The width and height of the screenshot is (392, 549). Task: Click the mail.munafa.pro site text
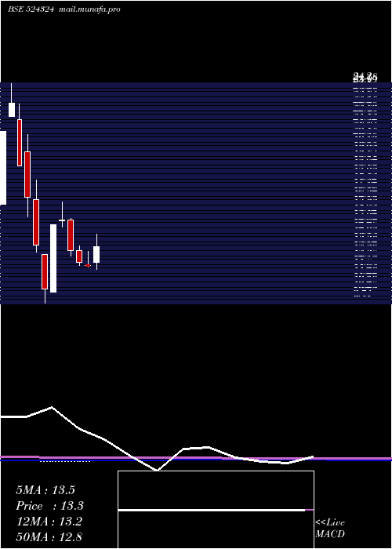point(89,9)
